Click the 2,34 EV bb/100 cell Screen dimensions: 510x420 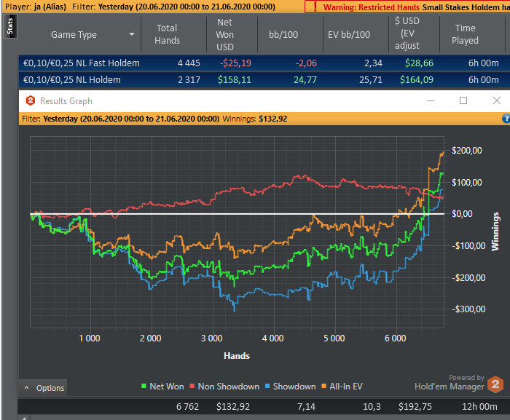[373, 63]
